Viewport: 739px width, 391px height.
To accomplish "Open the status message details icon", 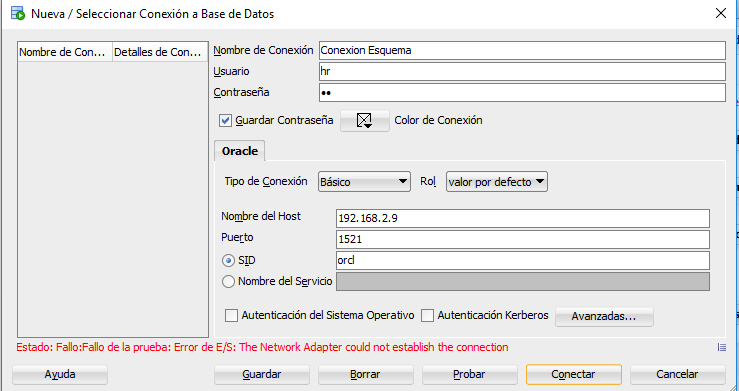I will [722, 348].
